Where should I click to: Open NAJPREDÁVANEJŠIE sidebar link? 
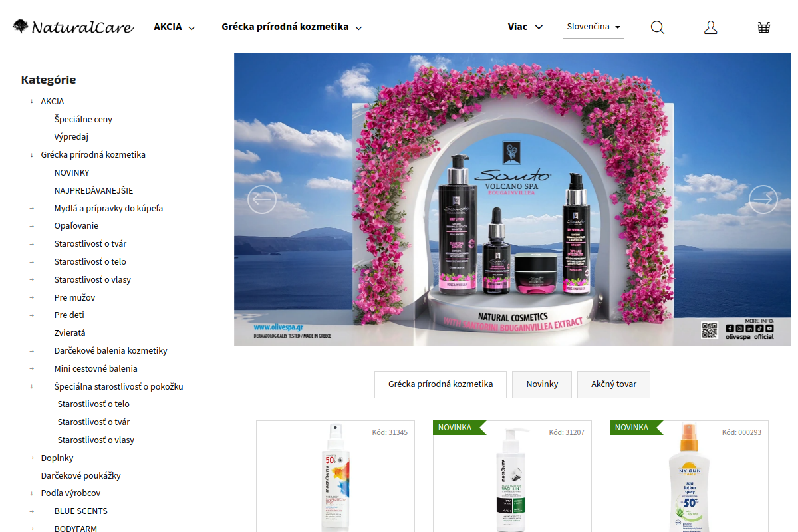coord(94,191)
